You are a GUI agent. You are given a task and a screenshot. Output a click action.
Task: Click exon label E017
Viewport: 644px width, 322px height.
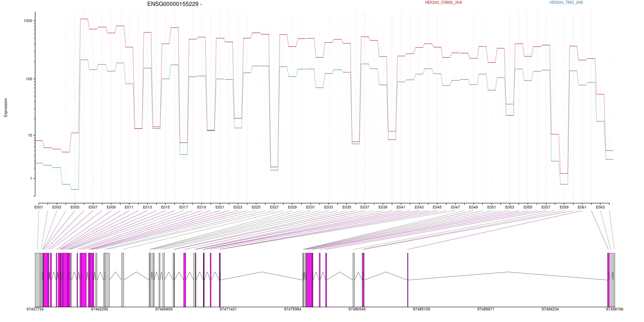[184, 207]
